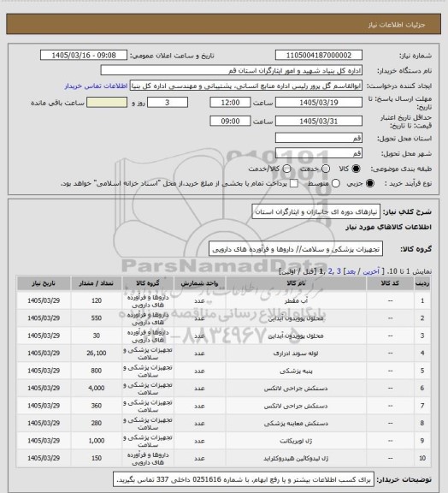Select the پنبه پزشکی item name

296,371
